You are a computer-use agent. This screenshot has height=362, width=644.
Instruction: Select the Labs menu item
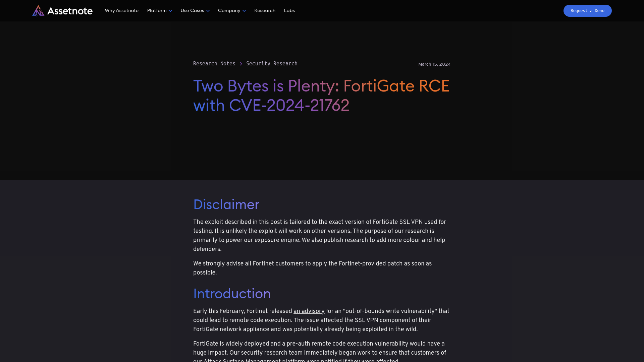point(289,11)
